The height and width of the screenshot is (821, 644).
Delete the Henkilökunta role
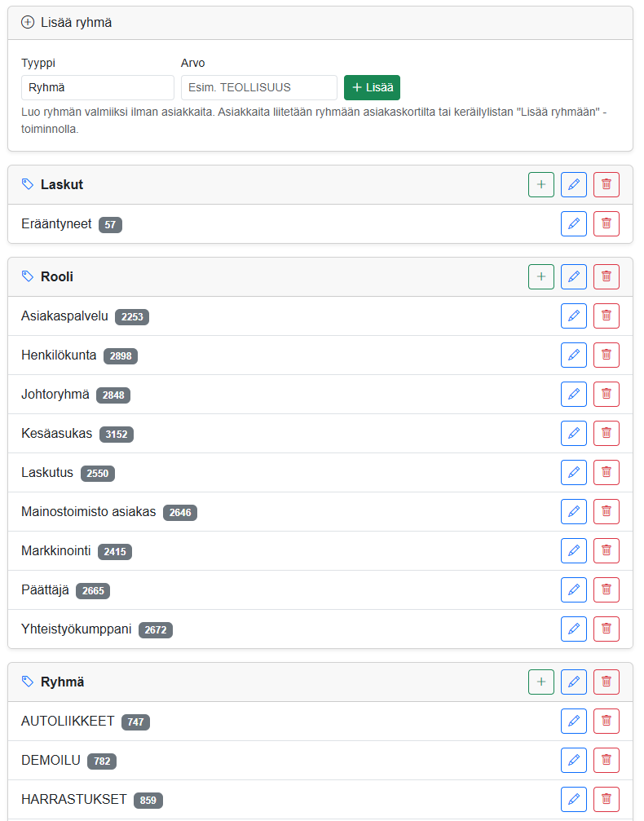click(x=607, y=355)
